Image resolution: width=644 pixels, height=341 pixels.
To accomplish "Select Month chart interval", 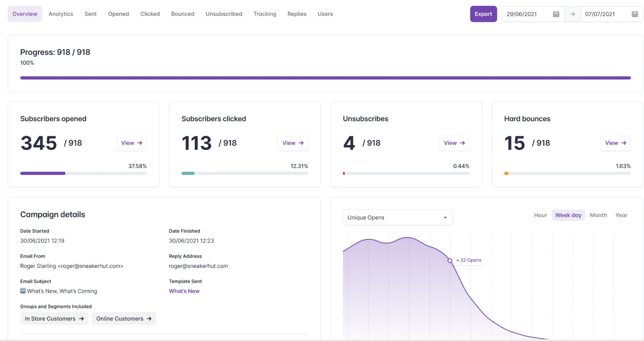I will tap(598, 215).
